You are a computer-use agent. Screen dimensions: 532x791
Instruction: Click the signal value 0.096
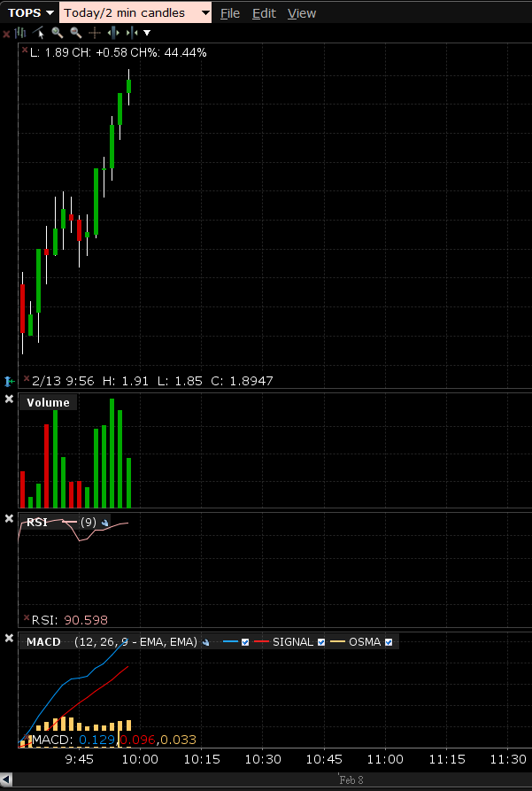[138, 740]
